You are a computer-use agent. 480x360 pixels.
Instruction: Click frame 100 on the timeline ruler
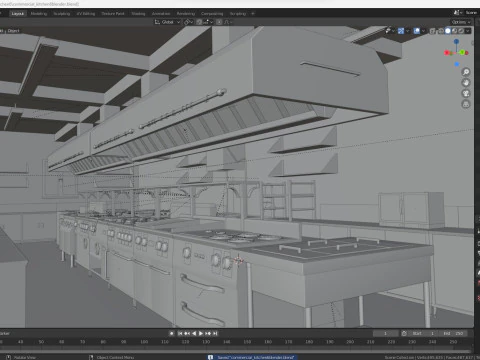tap(144, 342)
